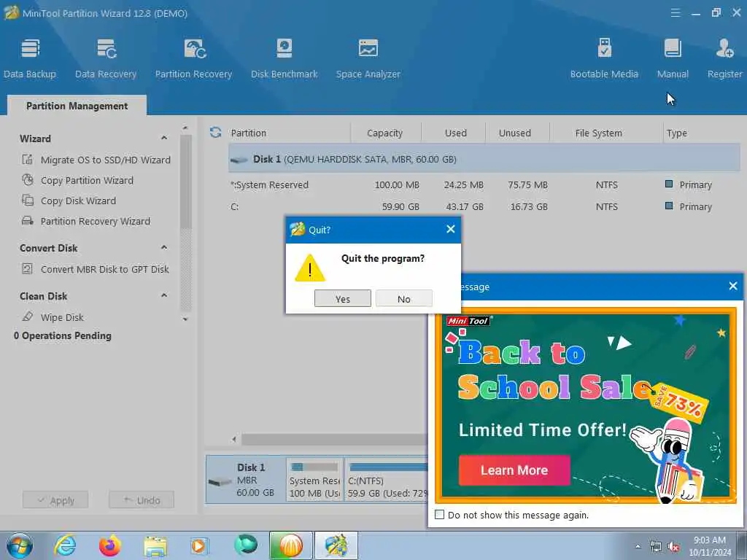Image resolution: width=747 pixels, height=560 pixels.
Task: Create Bootable Media
Action: click(x=604, y=58)
